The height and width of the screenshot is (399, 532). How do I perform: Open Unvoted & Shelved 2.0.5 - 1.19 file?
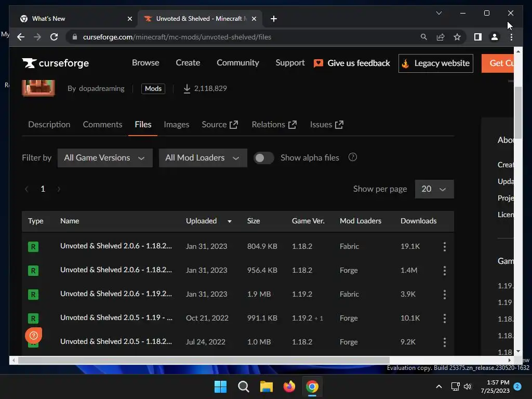pyautogui.click(x=116, y=317)
